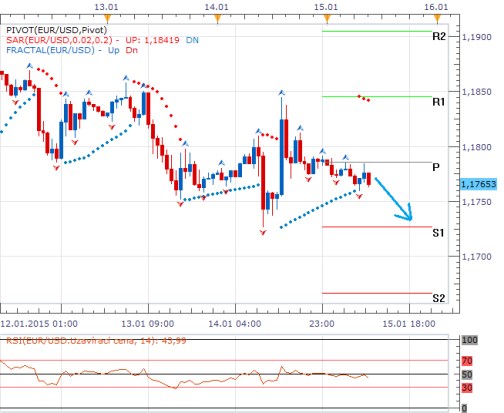
Task: Click the 1,1700 price axis label
Action: (477, 257)
